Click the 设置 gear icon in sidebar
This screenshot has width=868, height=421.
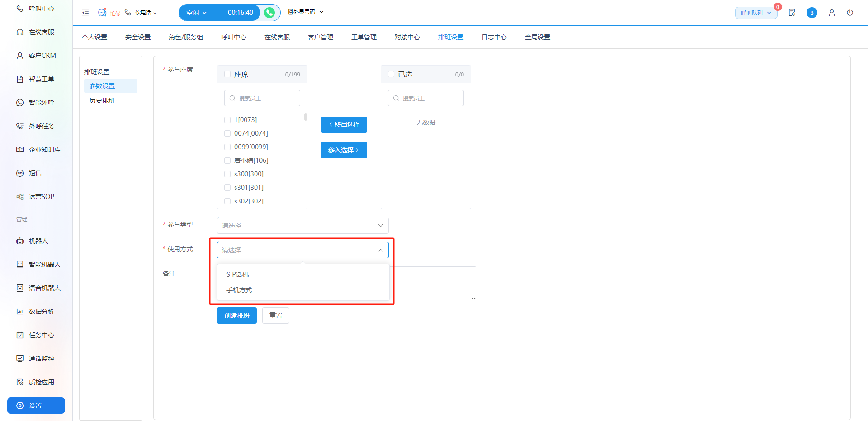[20, 406]
